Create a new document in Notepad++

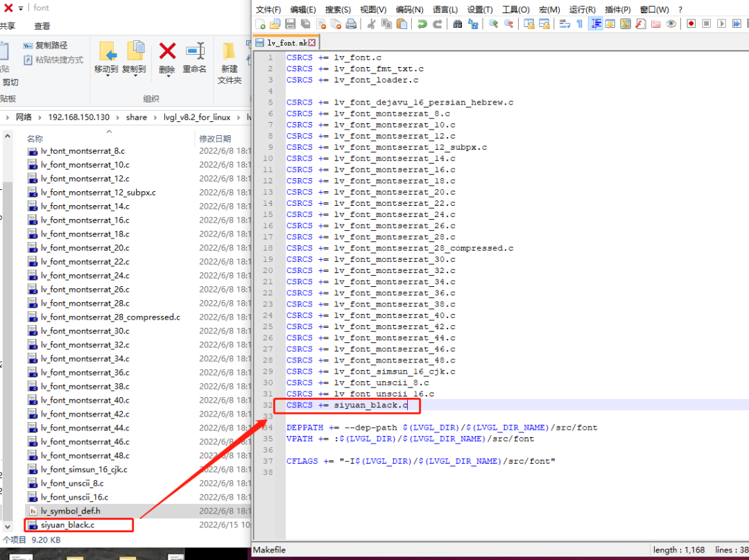pyautogui.click(x=260, y=24)
